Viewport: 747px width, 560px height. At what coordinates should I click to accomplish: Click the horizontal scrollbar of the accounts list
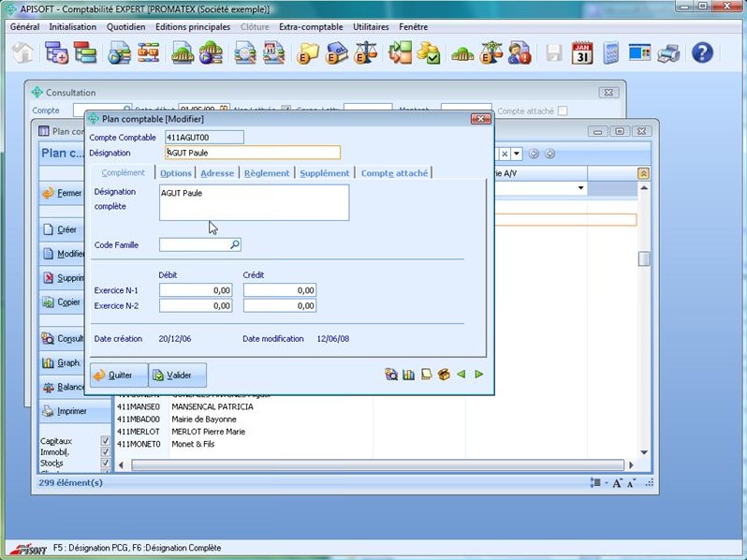[377, 464]
